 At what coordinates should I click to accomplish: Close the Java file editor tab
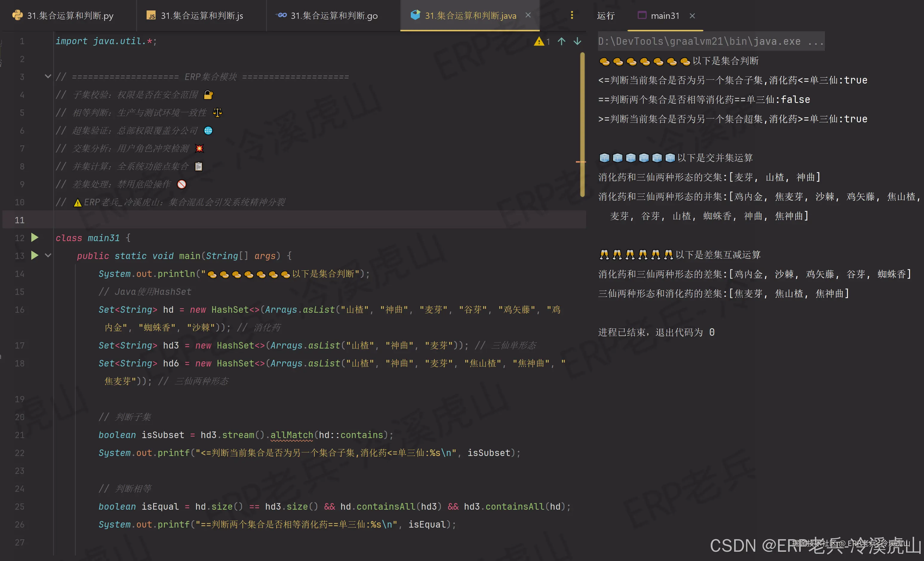528,15
